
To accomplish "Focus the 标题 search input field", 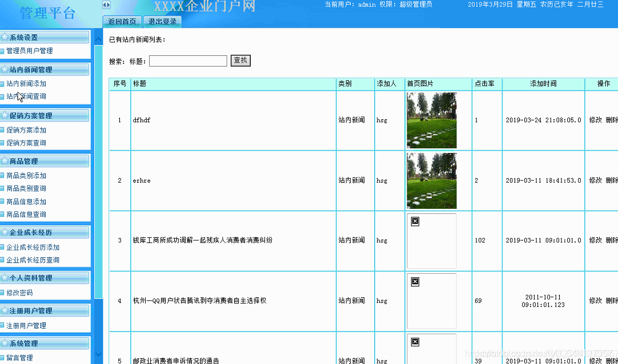I will (188, 61).
